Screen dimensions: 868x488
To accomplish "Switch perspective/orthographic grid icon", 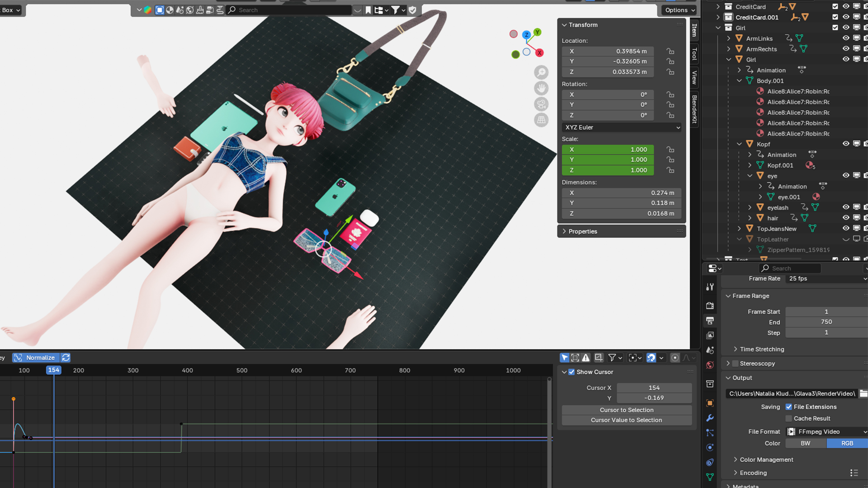I will tap(541, 120).
